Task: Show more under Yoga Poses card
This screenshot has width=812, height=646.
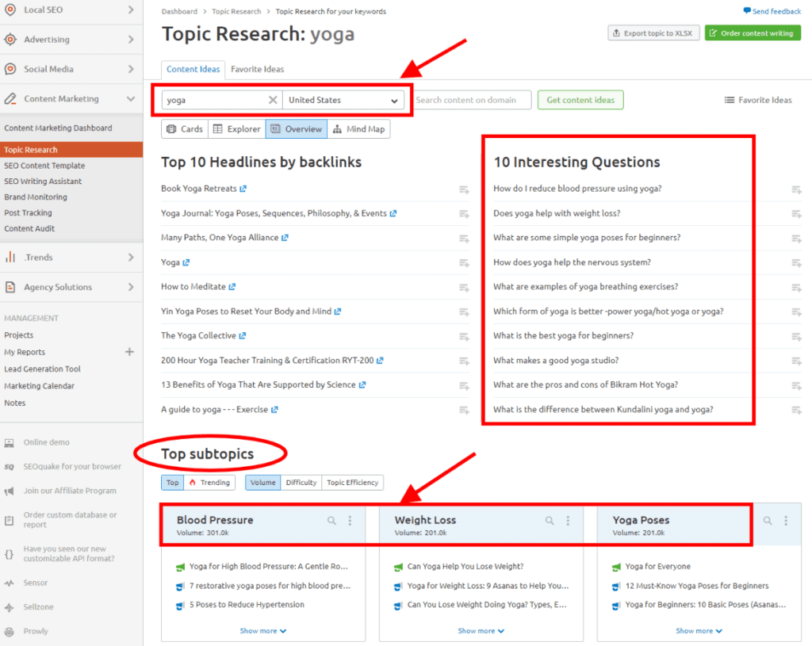Action: tap(699, 631)
